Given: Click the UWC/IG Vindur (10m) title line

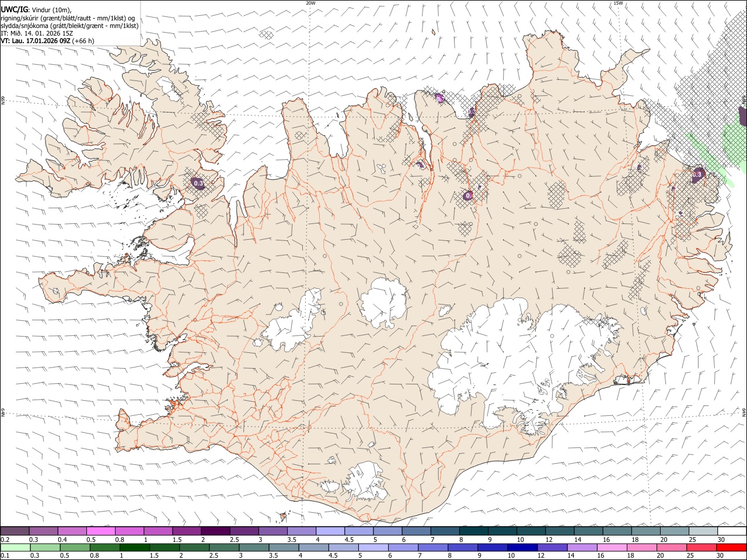Looking at the screenshot, I should click(36, 9).
